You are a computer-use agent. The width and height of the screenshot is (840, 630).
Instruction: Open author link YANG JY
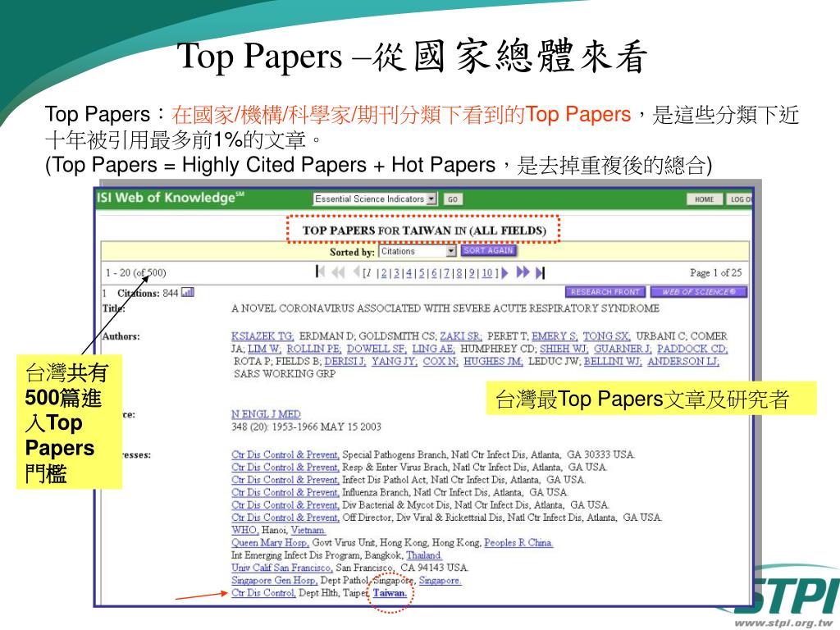point(395,362)
